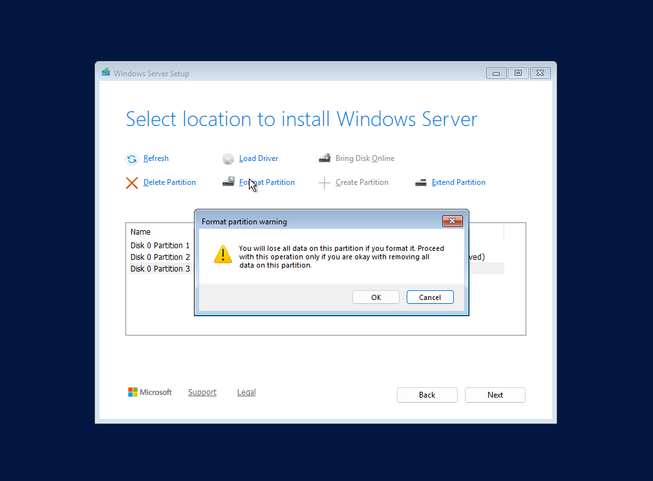The width and height of the screenshot is (653, 481).
Task: Click the Format Partition link text
Action: pos(267,182)
